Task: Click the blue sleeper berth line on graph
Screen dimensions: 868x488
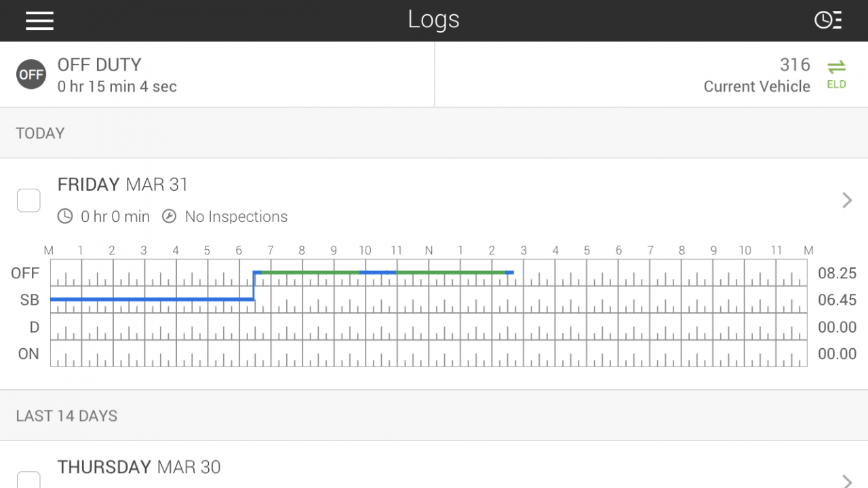Action: coord(152,299)
